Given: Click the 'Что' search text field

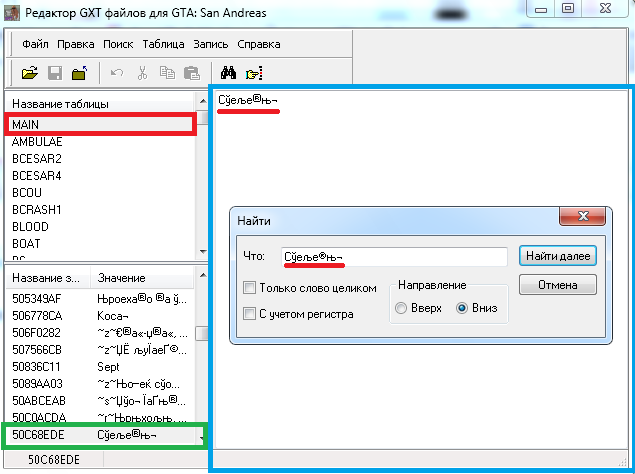Looking at the screenshot, I should 393,257.
